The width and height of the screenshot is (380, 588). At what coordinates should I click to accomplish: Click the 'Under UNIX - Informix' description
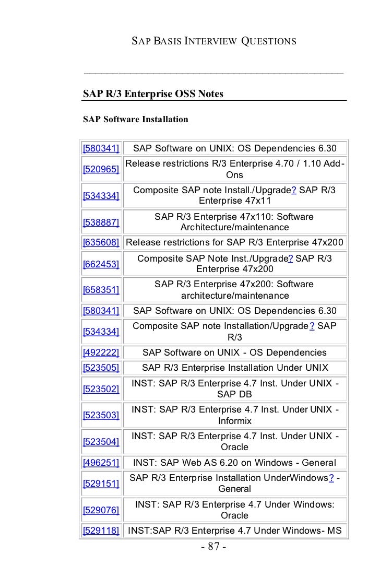coord(234,415)
